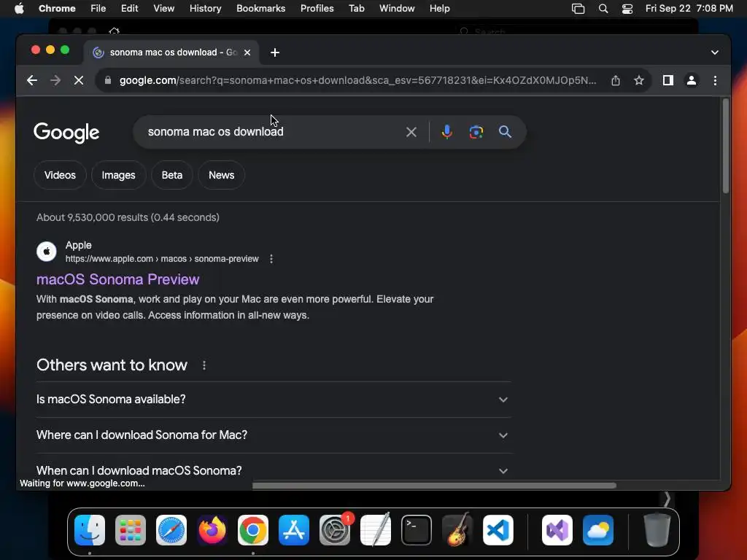
Task: View site info via the lock icon
Action: pyautogui.click(x=108, y=80)
